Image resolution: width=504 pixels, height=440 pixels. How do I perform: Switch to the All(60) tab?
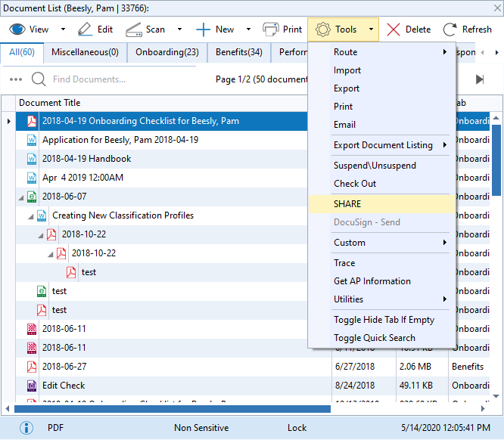coord(22,52)
